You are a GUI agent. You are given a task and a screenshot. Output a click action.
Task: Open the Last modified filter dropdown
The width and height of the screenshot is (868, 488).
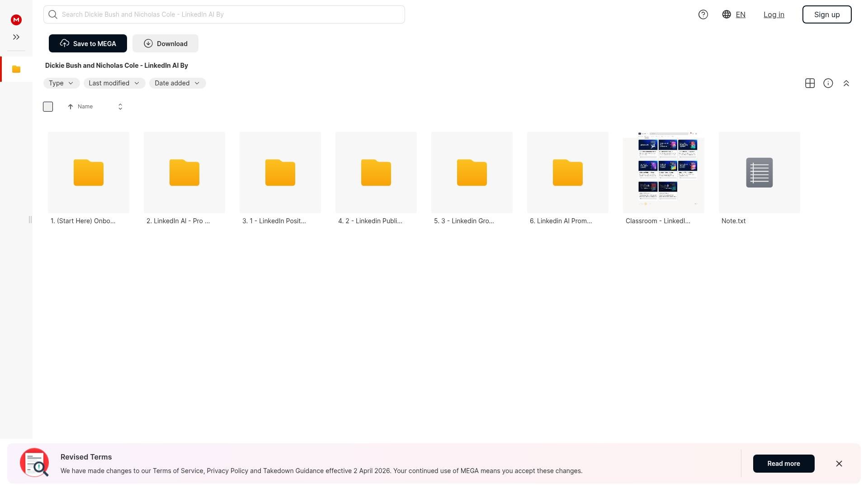114,83
